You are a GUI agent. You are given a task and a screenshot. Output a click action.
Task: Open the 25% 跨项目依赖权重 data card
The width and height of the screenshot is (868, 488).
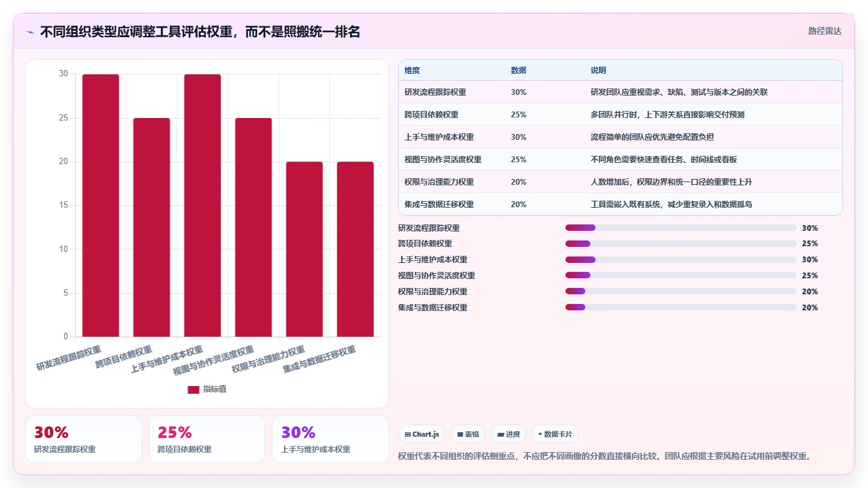[207, 439]
